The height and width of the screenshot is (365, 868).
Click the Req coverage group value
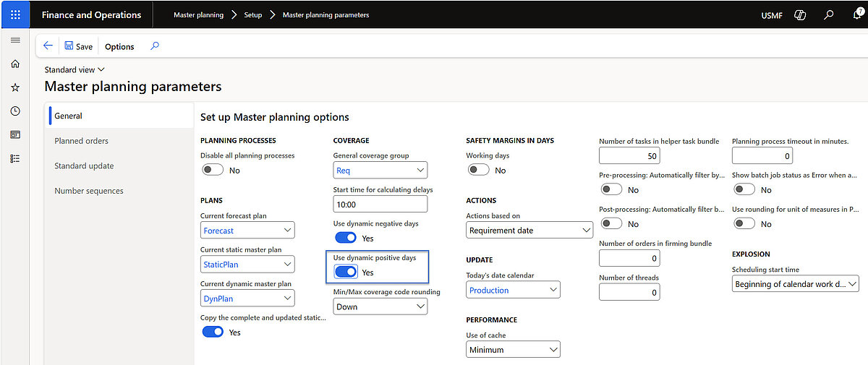[343, 171]
